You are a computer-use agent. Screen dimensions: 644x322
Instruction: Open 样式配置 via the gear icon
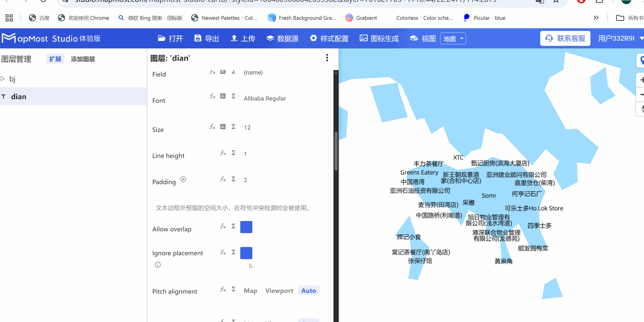tap(313, 38)
